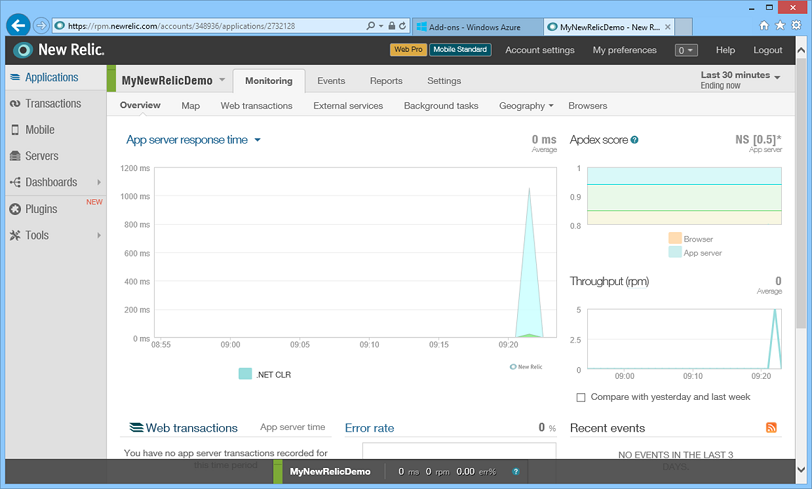Click the new tab button
This screenshot has width=812, height=489.
684,27
